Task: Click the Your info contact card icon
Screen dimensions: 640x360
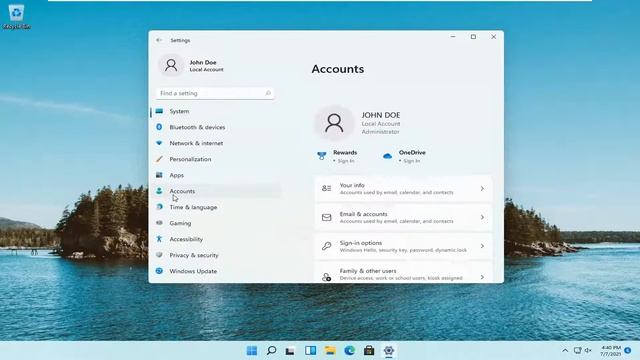Action: click(327, 188)
